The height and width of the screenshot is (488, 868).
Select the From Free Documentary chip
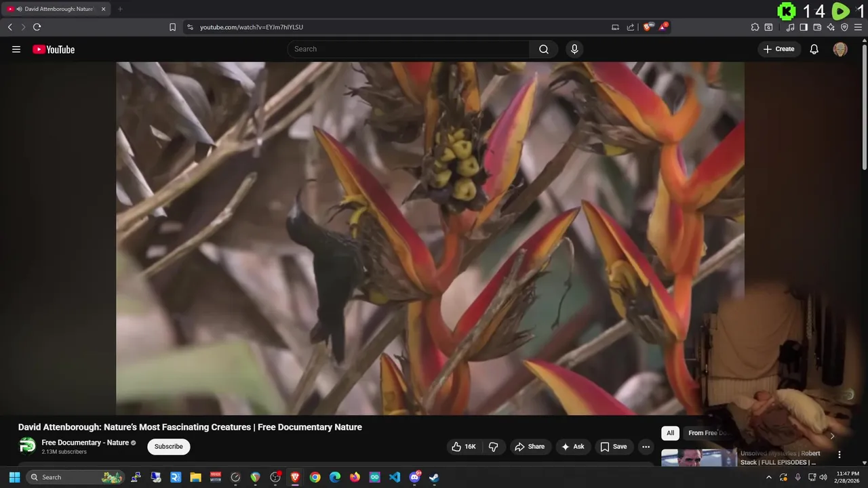709,433
